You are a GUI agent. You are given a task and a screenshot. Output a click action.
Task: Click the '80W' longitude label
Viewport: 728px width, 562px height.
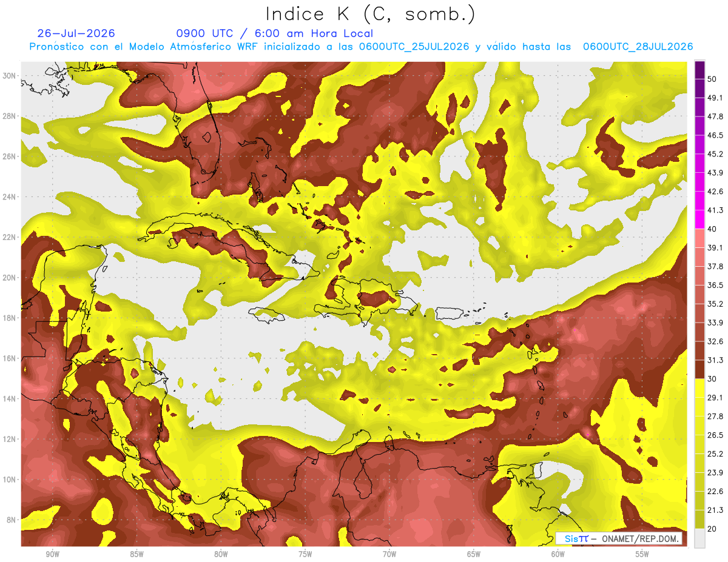click(x=221, y=554)
